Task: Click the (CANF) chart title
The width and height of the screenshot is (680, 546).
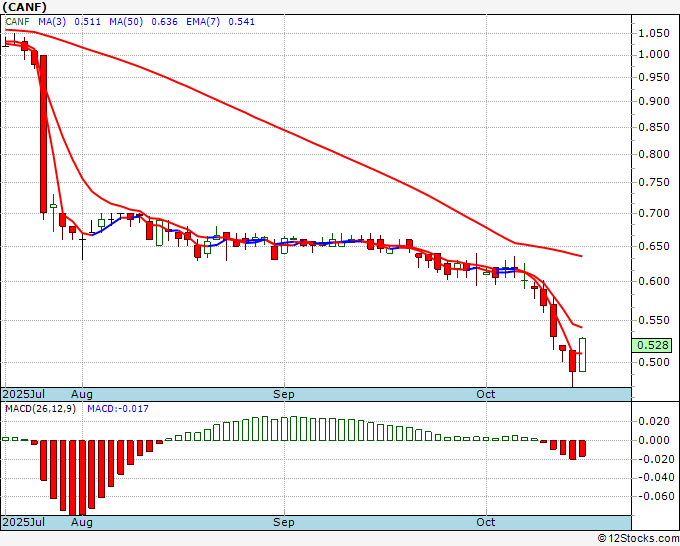Action: [x=25, y=7]
